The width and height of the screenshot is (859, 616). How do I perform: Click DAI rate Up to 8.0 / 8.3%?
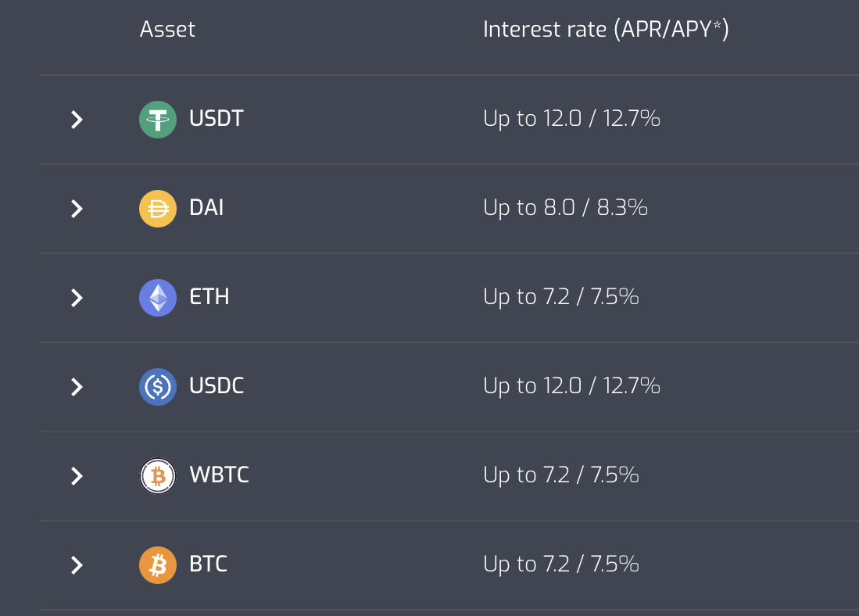click(x=565, y=208)
